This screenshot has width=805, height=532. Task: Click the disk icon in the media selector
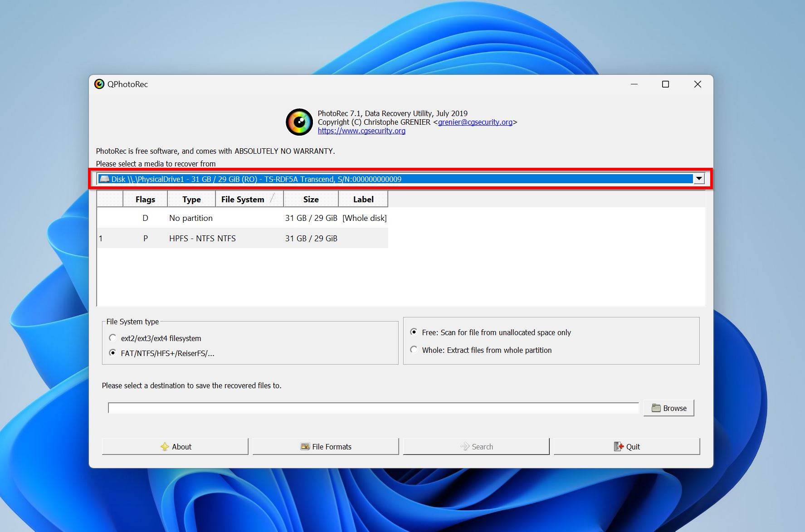click(105, 179)
